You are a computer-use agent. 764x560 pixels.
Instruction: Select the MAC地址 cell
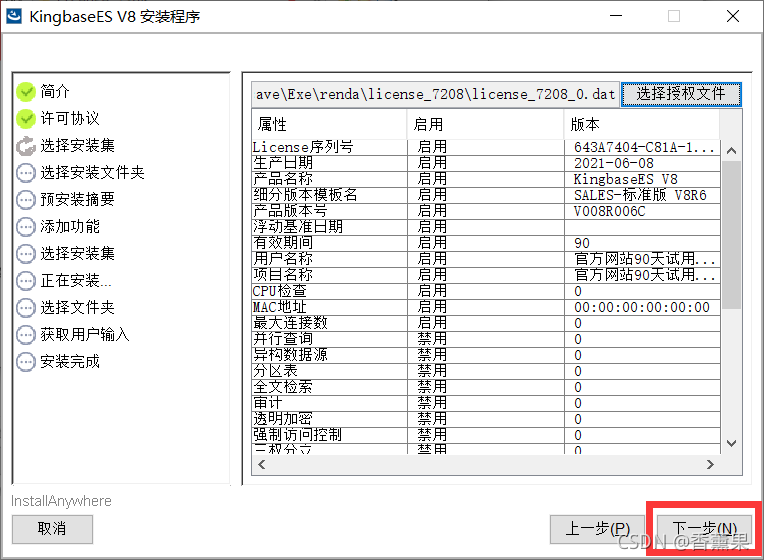329,308
